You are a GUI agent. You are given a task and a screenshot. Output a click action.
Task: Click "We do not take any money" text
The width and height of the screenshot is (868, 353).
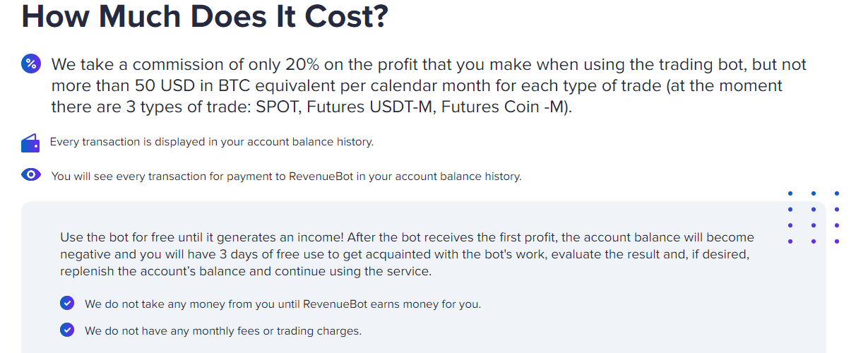click(x=283, y=304)
